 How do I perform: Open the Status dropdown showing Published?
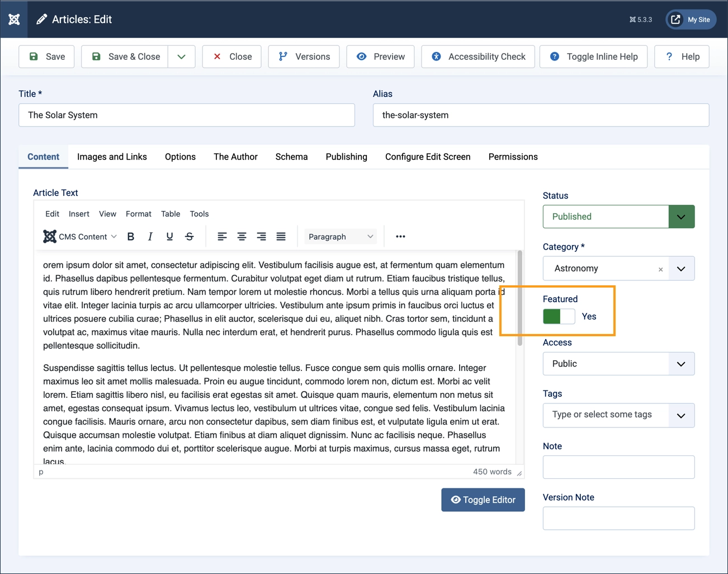[x=618, y=217]
